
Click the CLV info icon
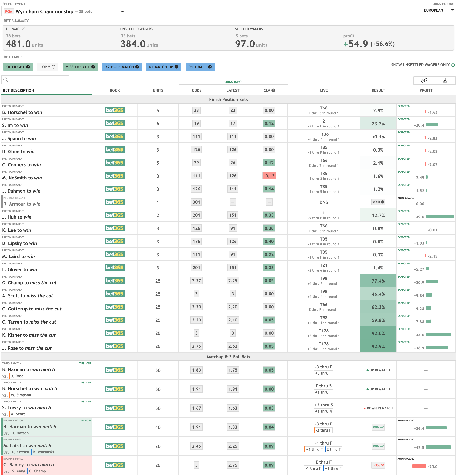(x=273, y=90)
